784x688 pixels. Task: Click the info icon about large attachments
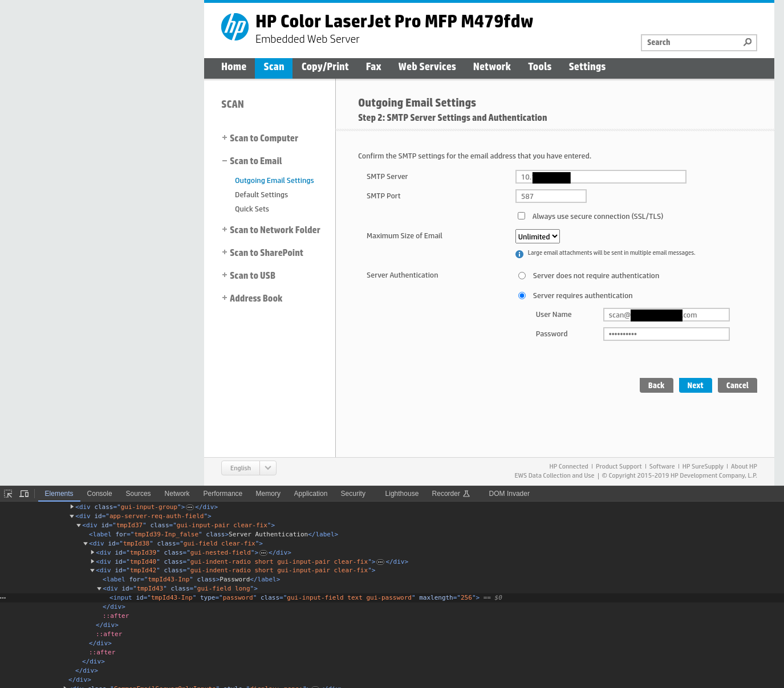(x=519, y=254)
